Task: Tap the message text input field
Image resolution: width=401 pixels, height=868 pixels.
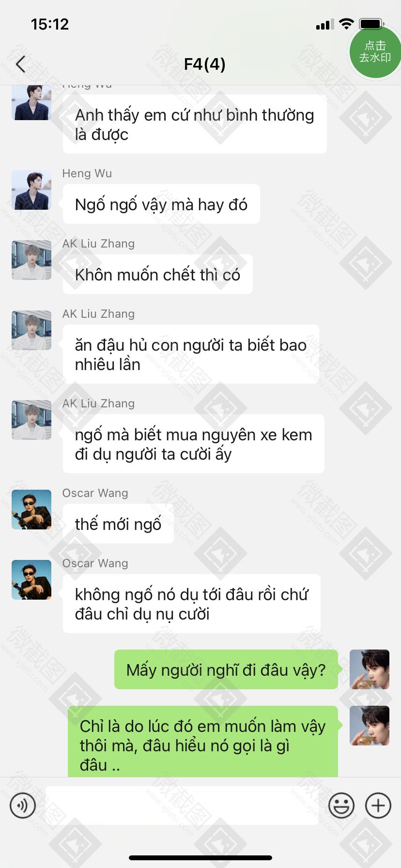Action: coord(182,806)
